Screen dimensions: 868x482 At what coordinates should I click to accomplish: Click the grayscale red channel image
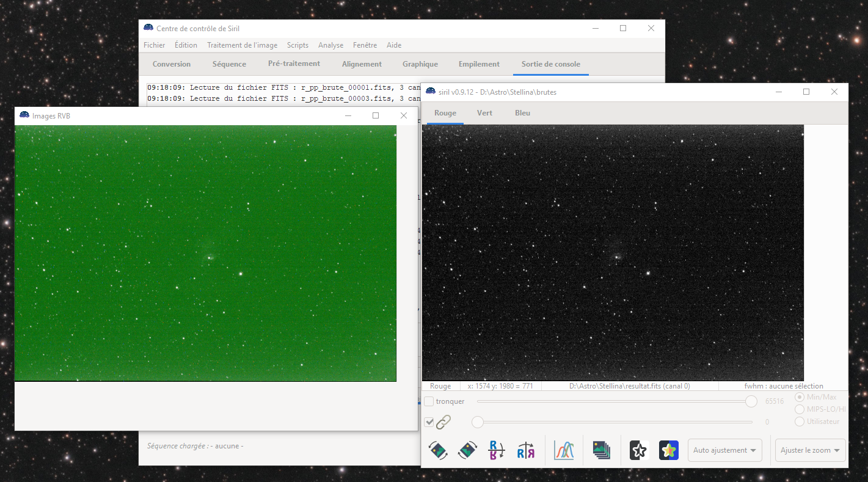click(613, 252)
